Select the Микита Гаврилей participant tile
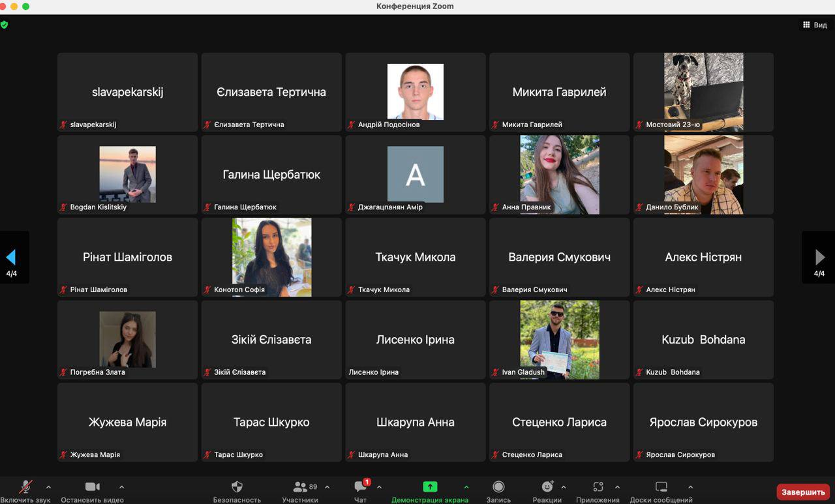Viewport: 835px width, 504px height. tap(560, 92)
